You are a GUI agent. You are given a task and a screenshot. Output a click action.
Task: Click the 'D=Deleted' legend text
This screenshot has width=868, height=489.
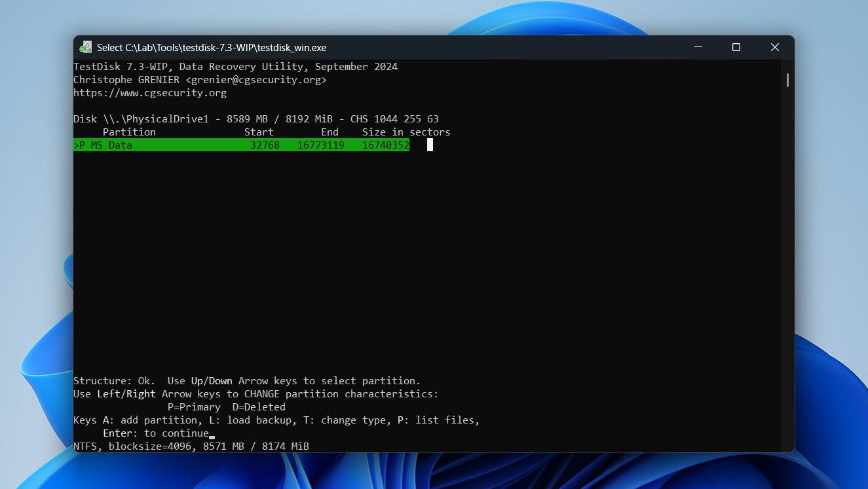click(x=259, y=407)
